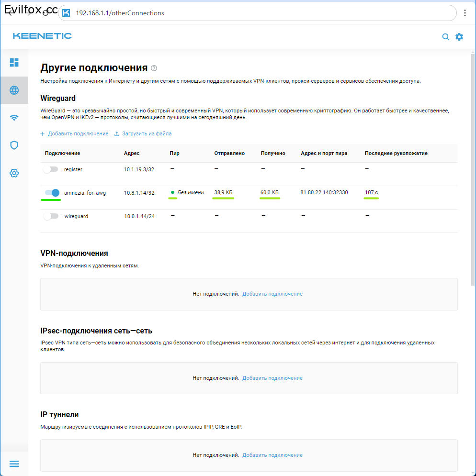476x476 pixels.
Task: Click the Получено column header
Action: click(x=273, y=153)
